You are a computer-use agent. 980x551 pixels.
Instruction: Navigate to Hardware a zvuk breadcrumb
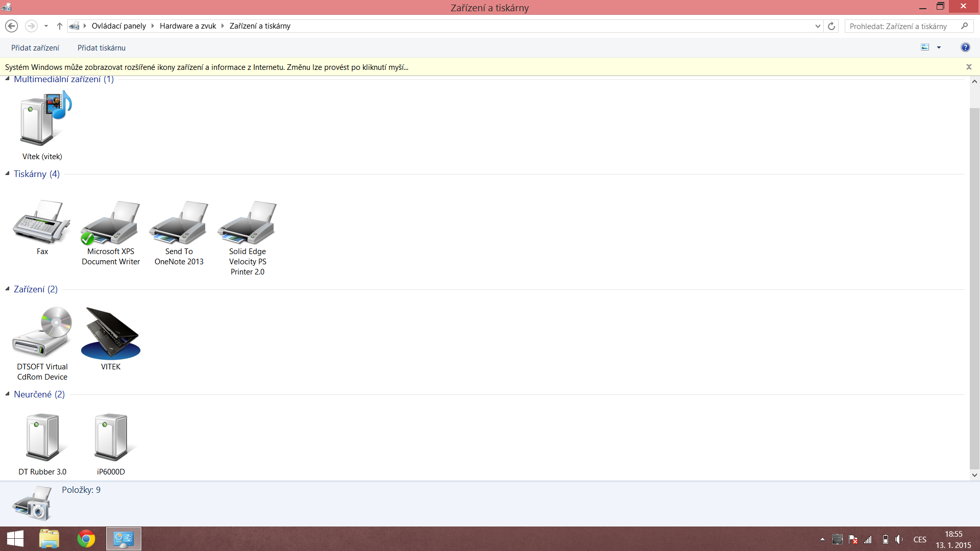[188, 26]
